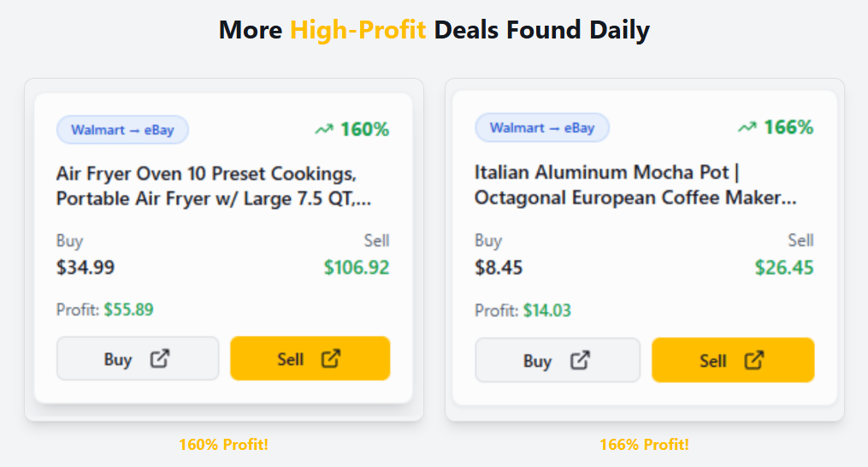Click the trending-up arrow icon beside 160%
Image resolution: width=868 pixels, height=467 pixels.
(323, 130)
